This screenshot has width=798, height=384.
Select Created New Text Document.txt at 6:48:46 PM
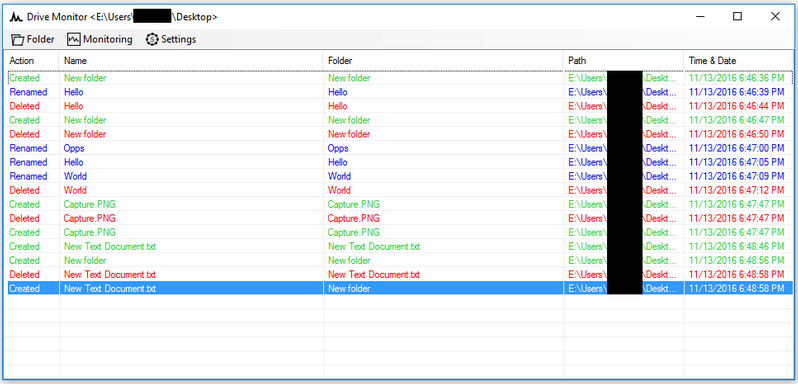click(400, 246)
